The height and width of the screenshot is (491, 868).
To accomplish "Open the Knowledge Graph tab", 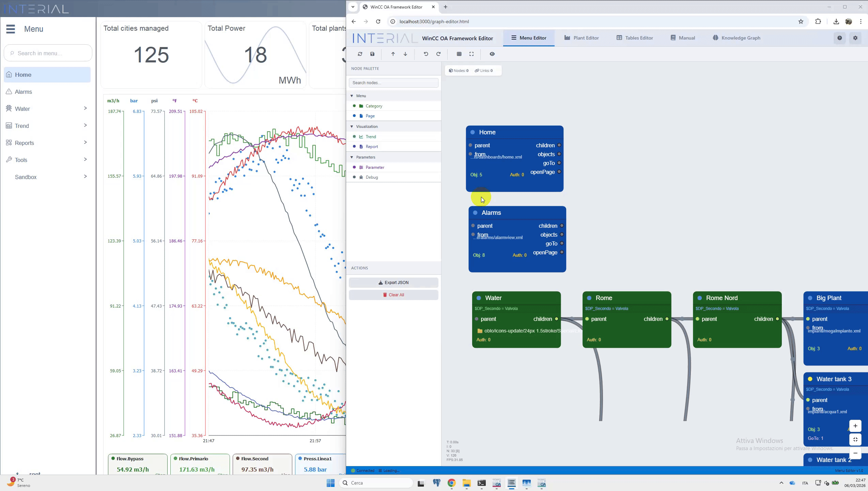I will (736, 38).
